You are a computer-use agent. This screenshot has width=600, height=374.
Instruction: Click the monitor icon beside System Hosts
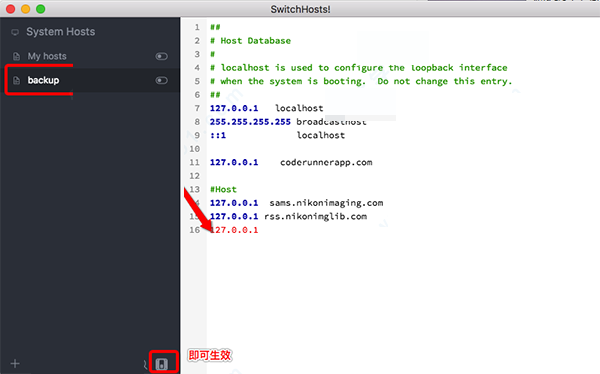15,32
